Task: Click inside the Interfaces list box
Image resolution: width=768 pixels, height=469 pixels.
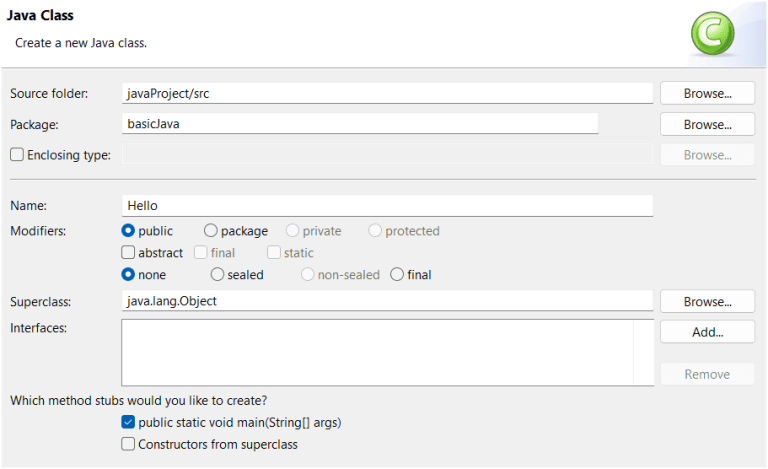Action: (x=376, y=352)
